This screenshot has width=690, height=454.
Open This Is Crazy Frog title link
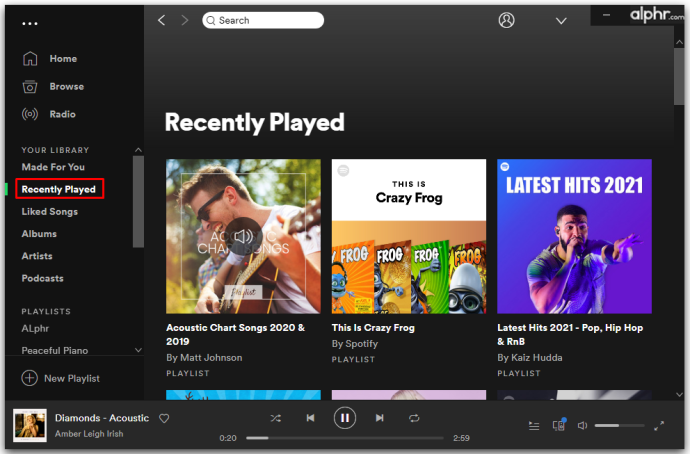pos(373,328)
